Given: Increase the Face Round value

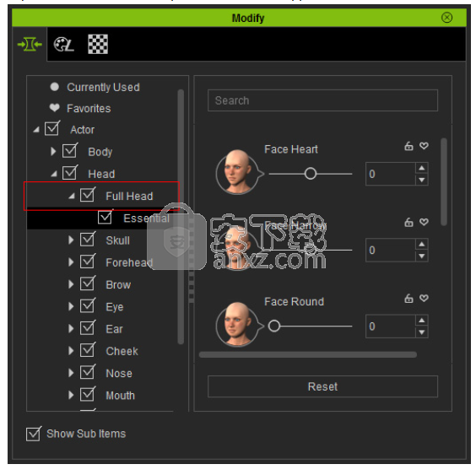Looking at the screenshot, I should tap(422, 321).
